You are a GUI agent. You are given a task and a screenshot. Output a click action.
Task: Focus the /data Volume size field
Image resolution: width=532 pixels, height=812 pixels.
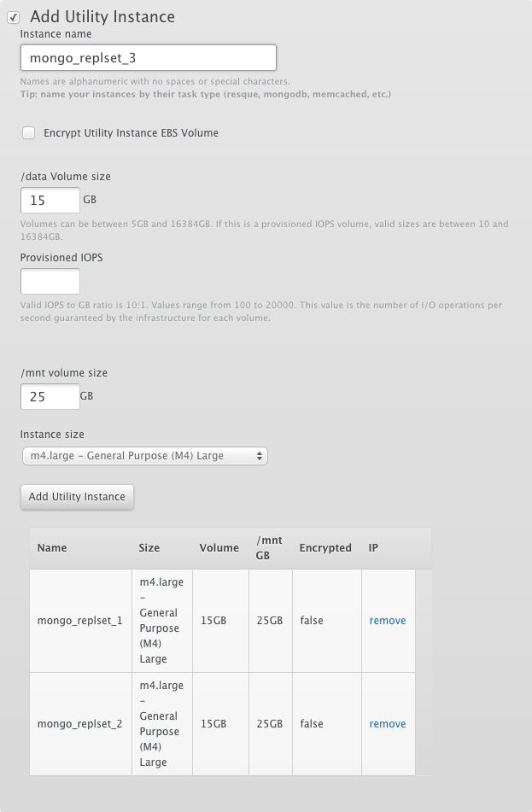[x=50, y=201]
